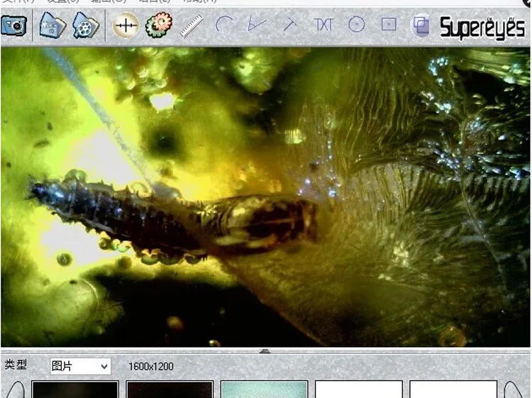Open the 图片 type dropdown

coord(80,366)
